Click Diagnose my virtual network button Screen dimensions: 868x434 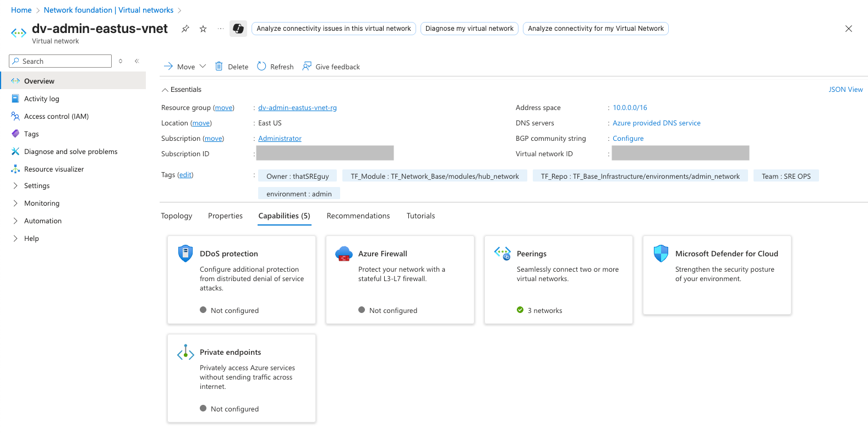click(470, 29)
